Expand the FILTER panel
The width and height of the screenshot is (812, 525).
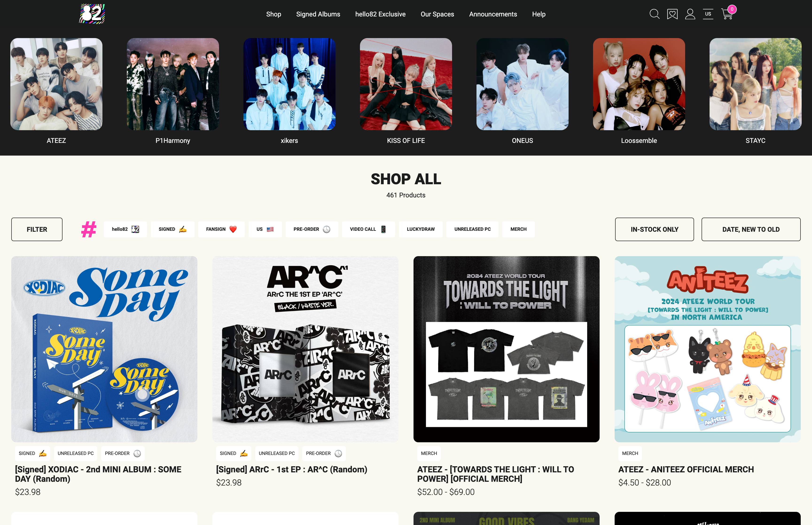point(37,229)
